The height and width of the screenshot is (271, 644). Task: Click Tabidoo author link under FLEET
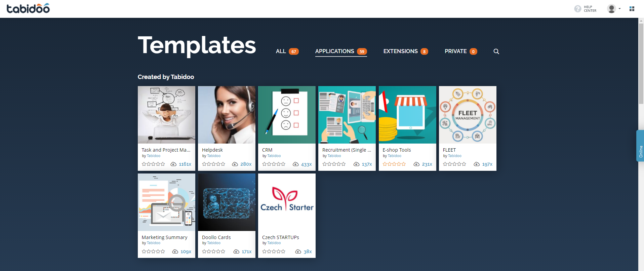pos(455,156)
